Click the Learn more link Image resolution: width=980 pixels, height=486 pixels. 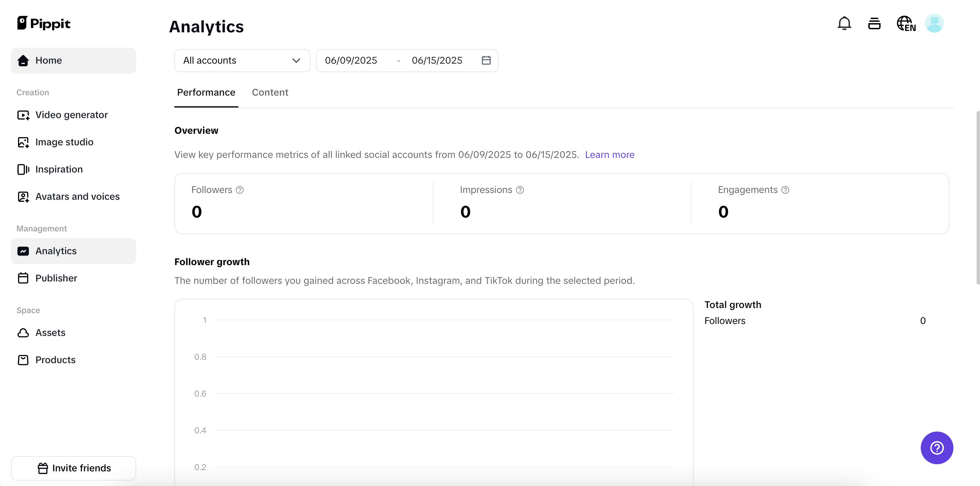click(x=610, y=155)
